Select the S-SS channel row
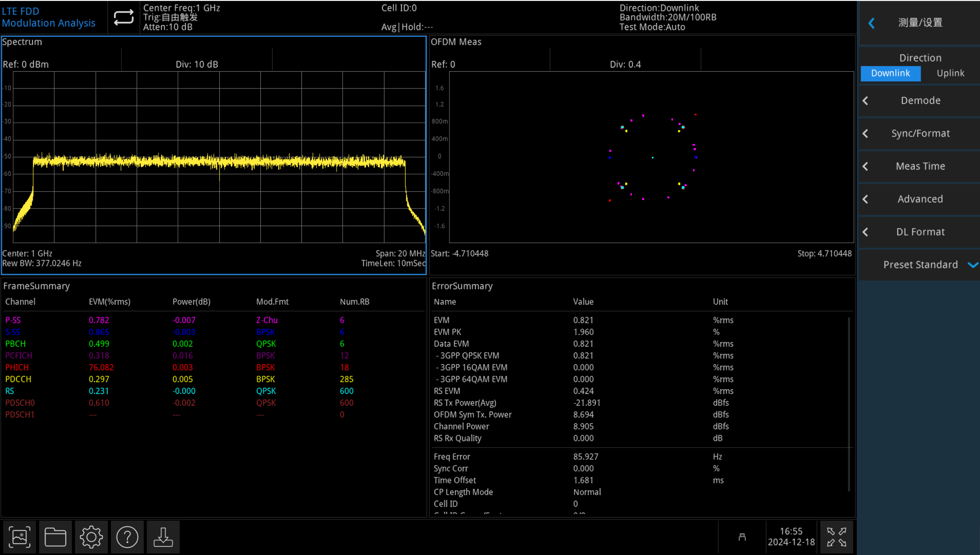980x555 pixels. point(213,332)
